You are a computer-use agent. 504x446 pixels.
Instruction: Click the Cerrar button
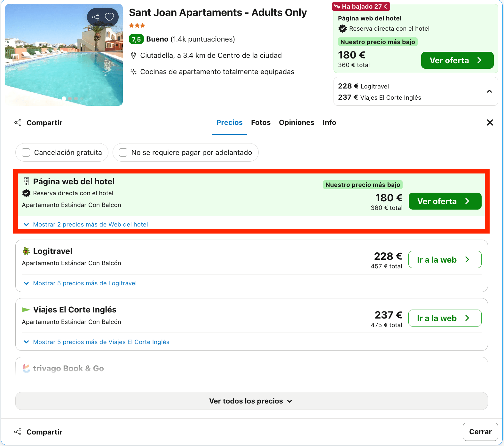480,432
